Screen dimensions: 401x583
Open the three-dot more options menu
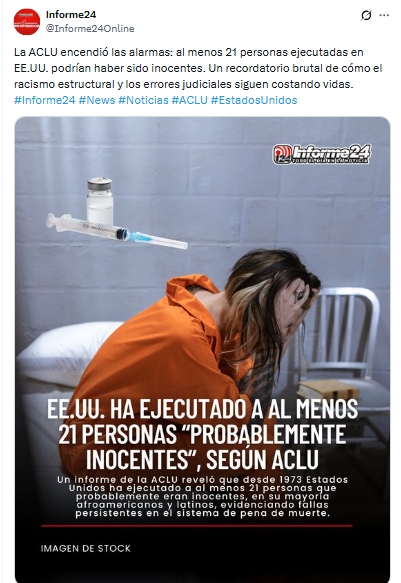(384, 15)
